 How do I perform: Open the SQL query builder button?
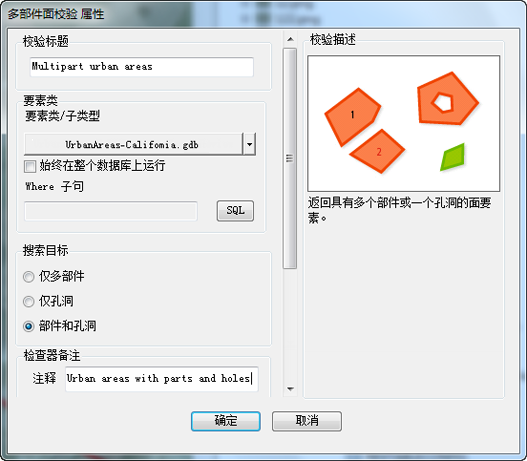[x=235, y=211]
